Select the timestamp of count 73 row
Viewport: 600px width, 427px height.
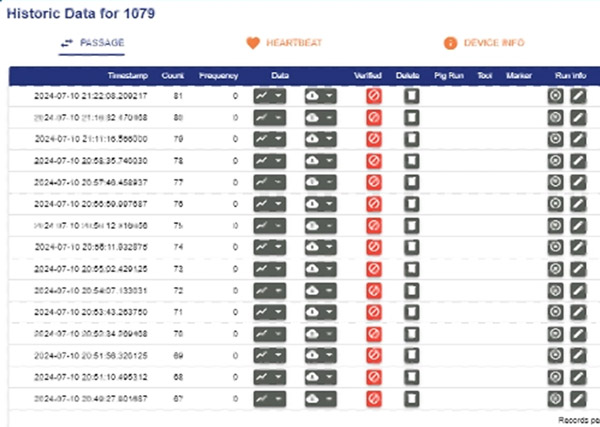point(91,269)
